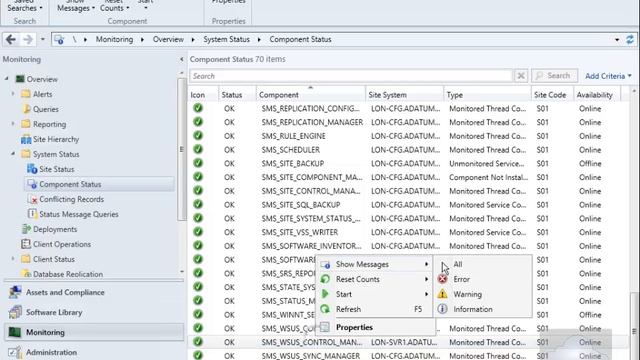This screenshot has width=640, height=360.
Task: Click the red Error icon in submenu
Action: 442,279
